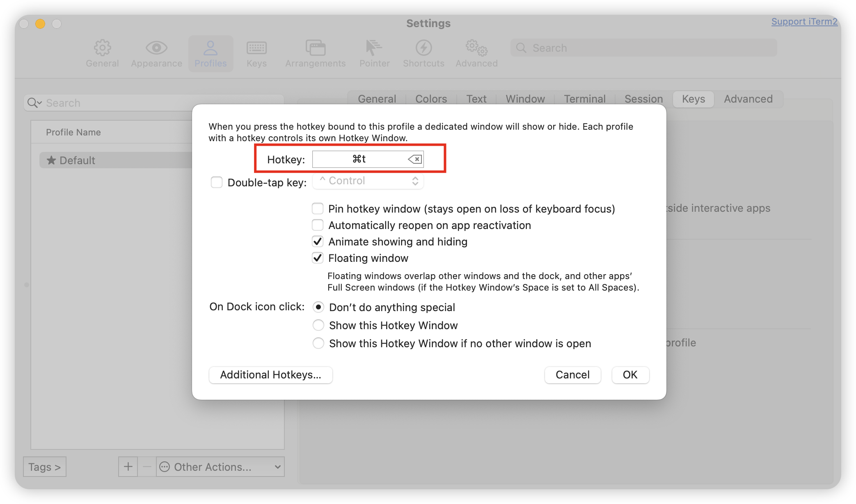Open General settings gear icon
Image resolution: width=856 pixels, height=504 pixels.
coord(102,48)
